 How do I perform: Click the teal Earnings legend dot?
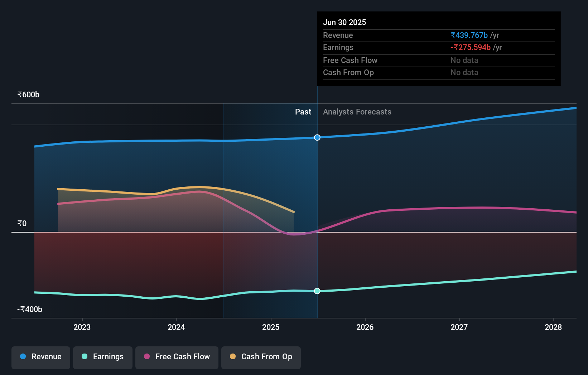coord(84,357)
